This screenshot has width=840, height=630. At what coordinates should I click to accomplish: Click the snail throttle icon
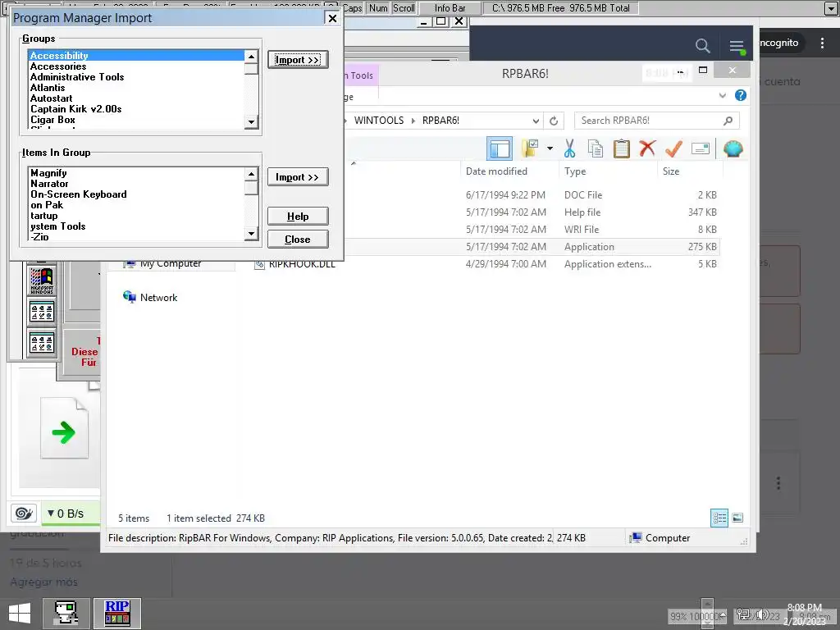click(24, 514)
